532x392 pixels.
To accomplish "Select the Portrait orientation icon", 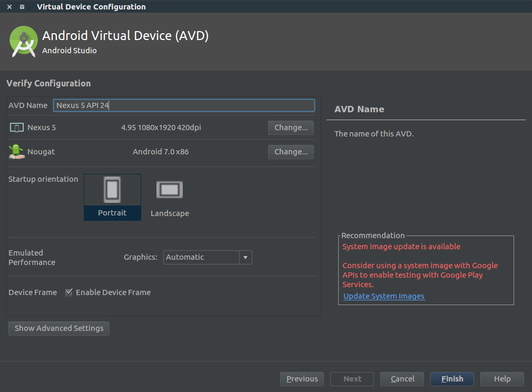I will (x=112, y=190).
